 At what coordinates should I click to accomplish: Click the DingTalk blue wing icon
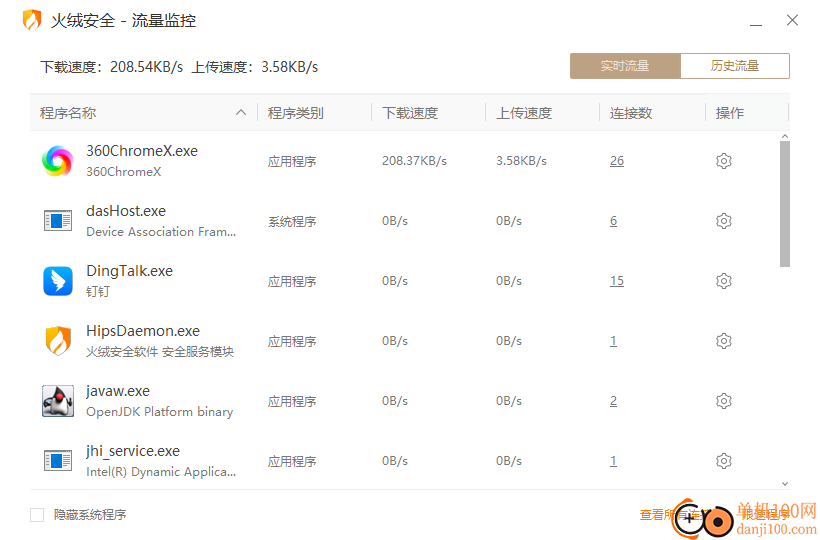click(x=58, y=281)
